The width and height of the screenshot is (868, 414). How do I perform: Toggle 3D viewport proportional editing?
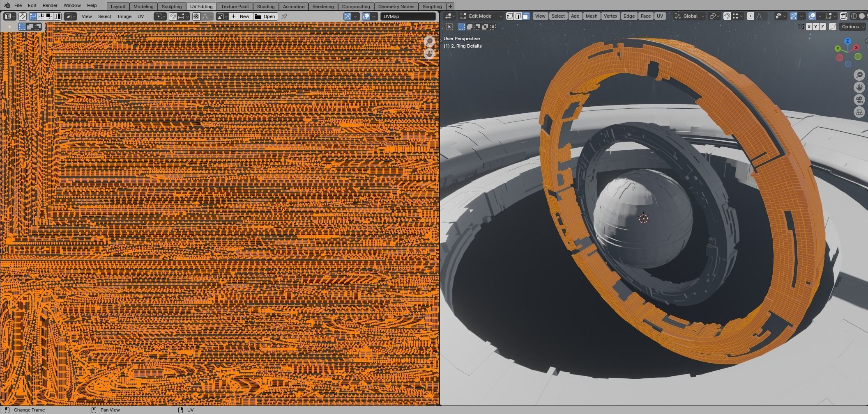pyautogui.click(x=750, y=16)
